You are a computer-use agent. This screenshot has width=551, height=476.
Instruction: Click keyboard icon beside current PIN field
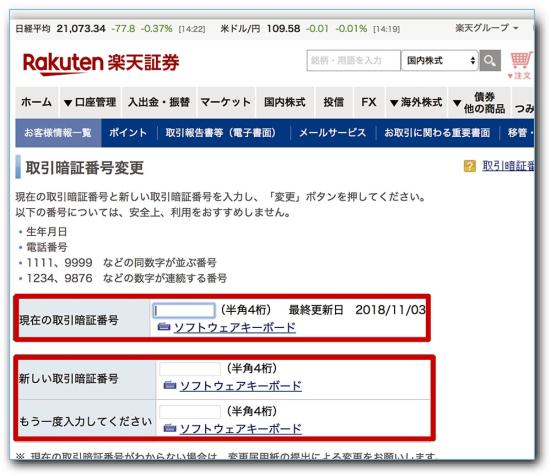[x=163, y=327]
